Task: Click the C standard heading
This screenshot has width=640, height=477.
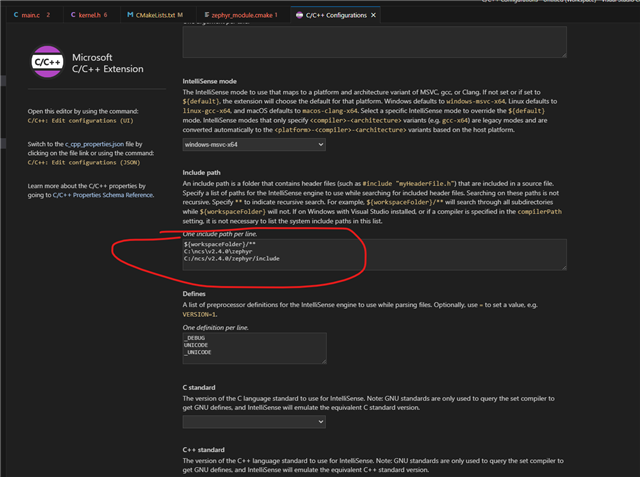Action: coord(199,387)
